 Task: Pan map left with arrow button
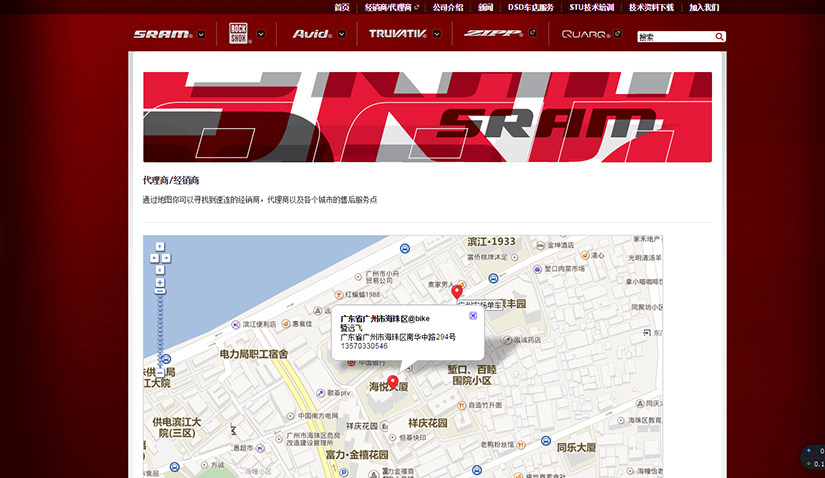click(154, 258)
